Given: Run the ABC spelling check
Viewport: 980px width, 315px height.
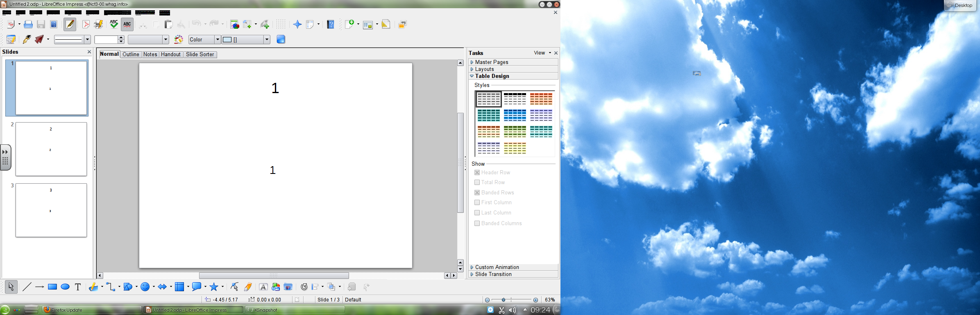Looking at the screenshot, I should [x=114, y=25].
